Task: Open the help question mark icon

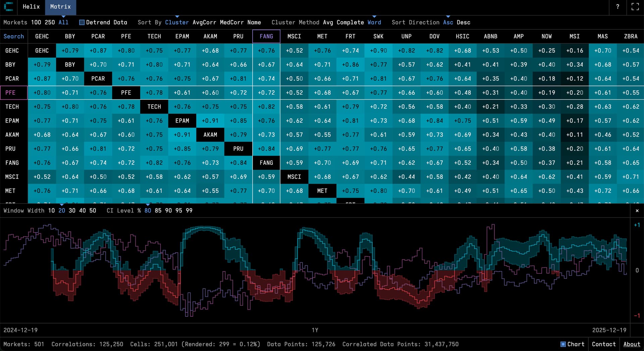Action: coord(618,7)
